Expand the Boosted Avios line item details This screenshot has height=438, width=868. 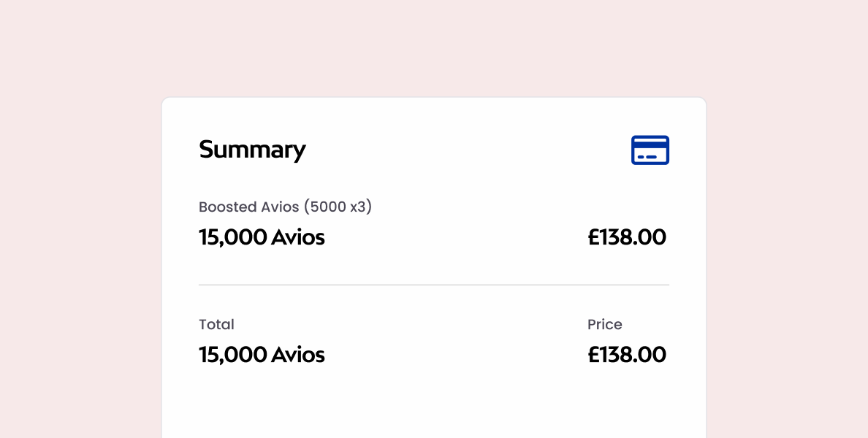285,207
